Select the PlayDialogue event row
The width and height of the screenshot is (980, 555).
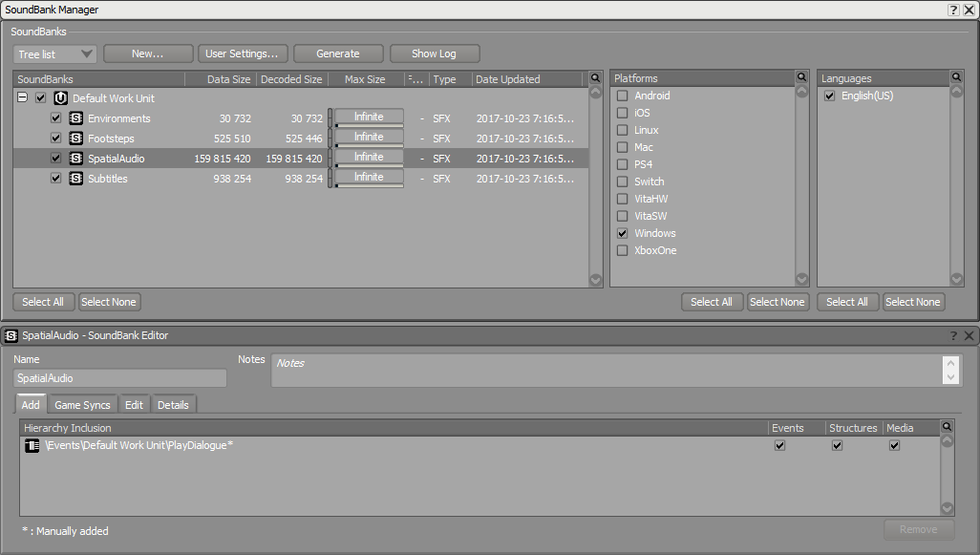479,446
